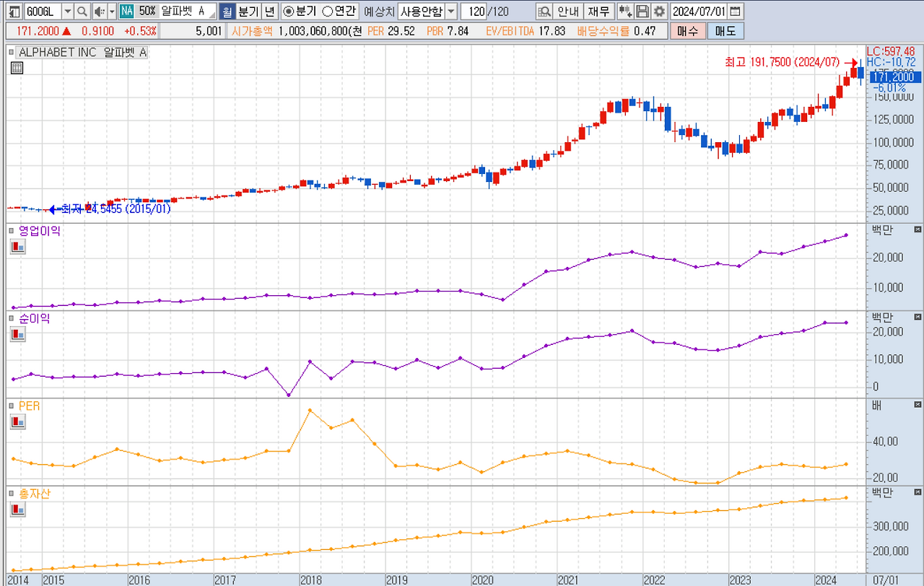The image size is (924, 586).
Task: Expand the GOOGL symbol dropdown arrow
Action: pos(68,12)
